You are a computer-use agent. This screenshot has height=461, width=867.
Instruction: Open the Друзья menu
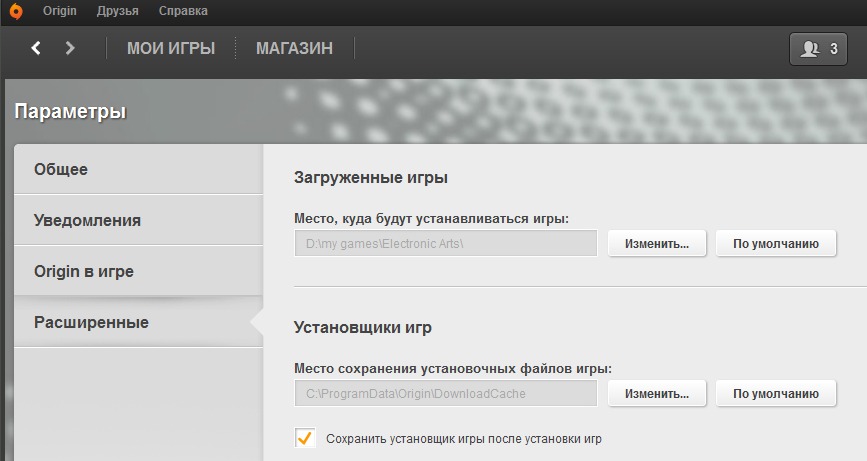point(118,11)
